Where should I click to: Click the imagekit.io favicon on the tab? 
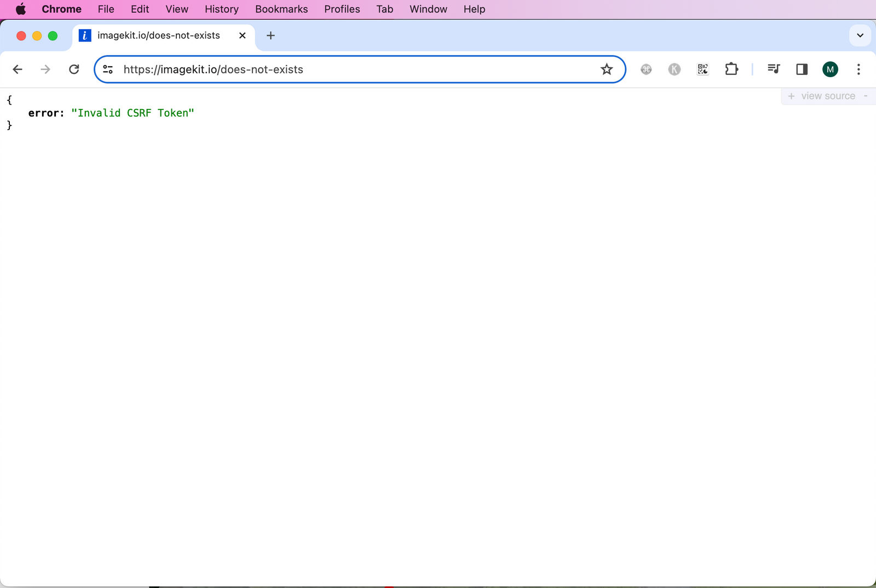(85, 35)
